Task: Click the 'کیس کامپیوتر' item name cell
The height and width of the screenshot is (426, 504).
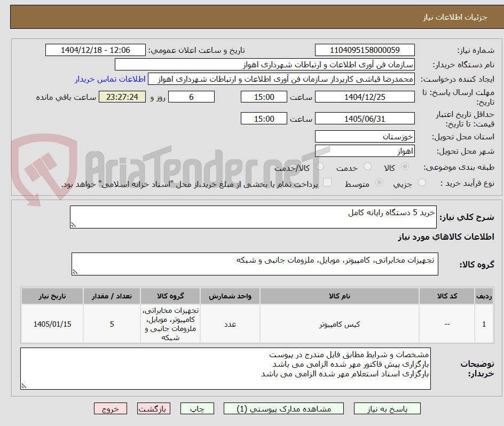Action: [x=340, y=324]
